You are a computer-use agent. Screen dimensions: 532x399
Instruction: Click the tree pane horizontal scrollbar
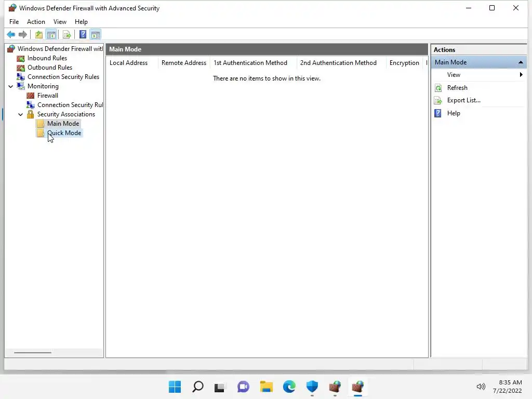tap(33, 353)
